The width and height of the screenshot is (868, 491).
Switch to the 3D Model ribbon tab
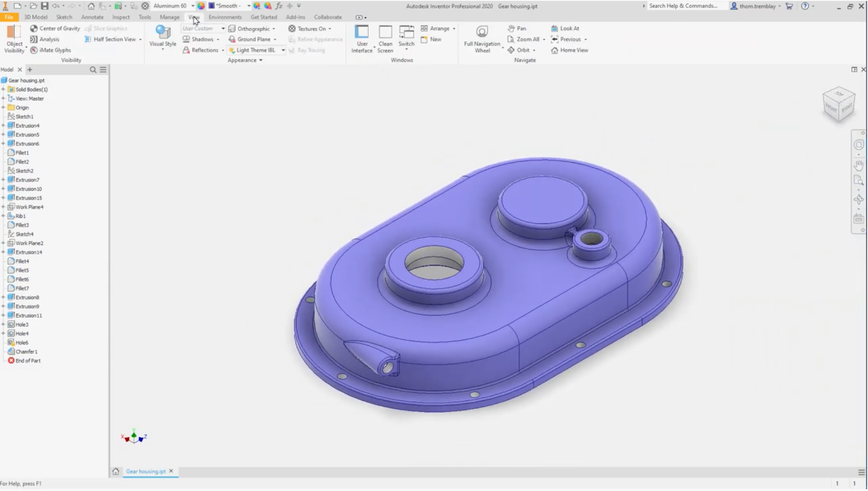pos(36,17)
